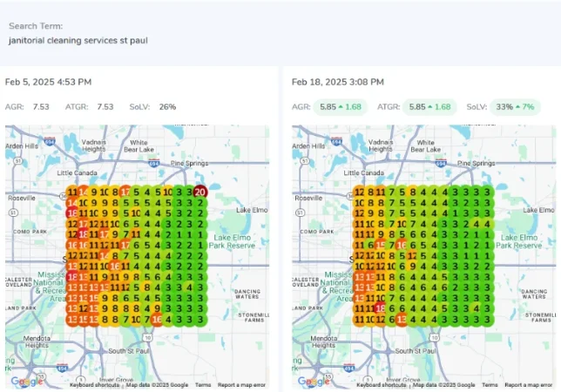The height and width of the screenshot is (392, 561).
Task: Click the AGR 5.85 score badge
Action: point(340,106)
